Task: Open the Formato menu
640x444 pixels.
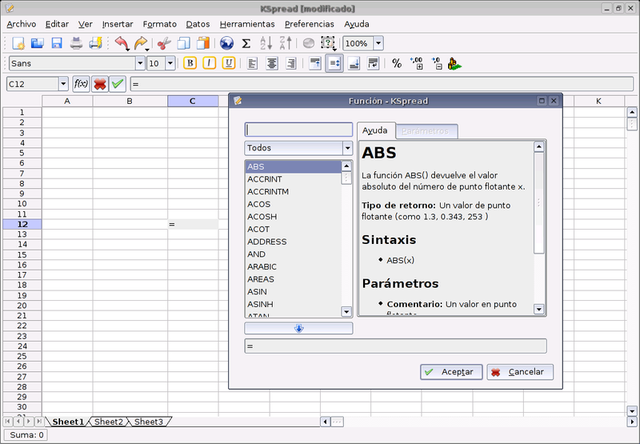Action: tap(160, 24)
